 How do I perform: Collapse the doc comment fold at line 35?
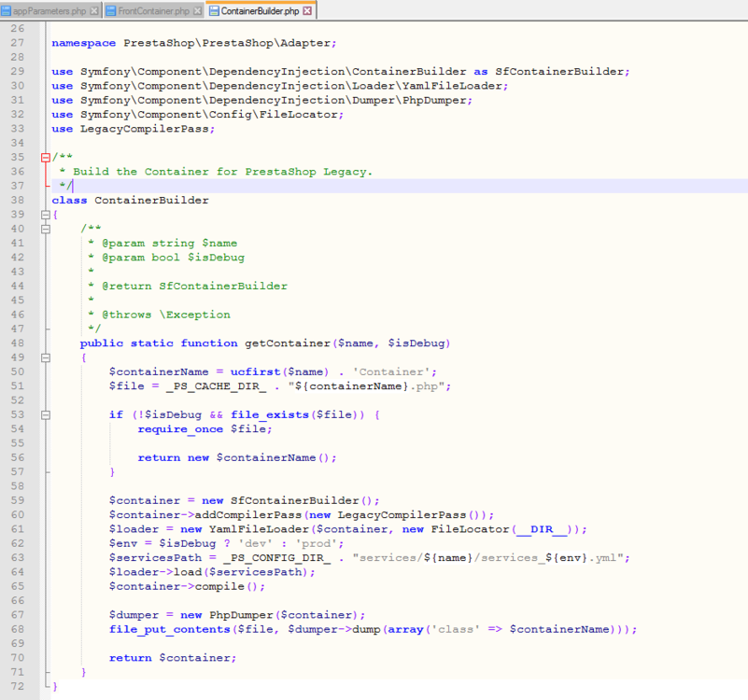click(x=45, y=157)
